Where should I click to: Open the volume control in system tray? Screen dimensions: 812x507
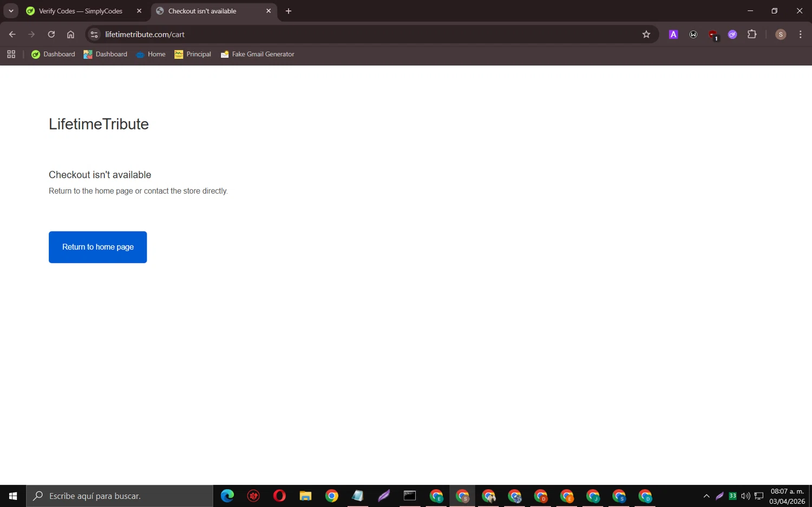(x=745, y=496)
